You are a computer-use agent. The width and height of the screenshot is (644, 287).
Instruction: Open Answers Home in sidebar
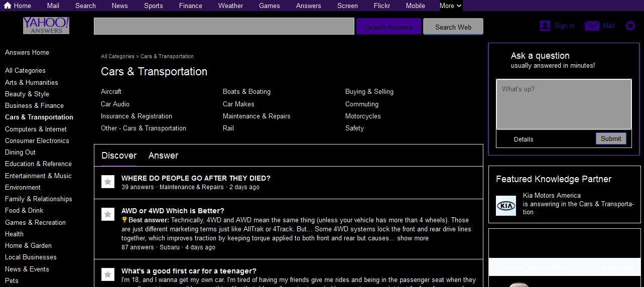(27, 52)
